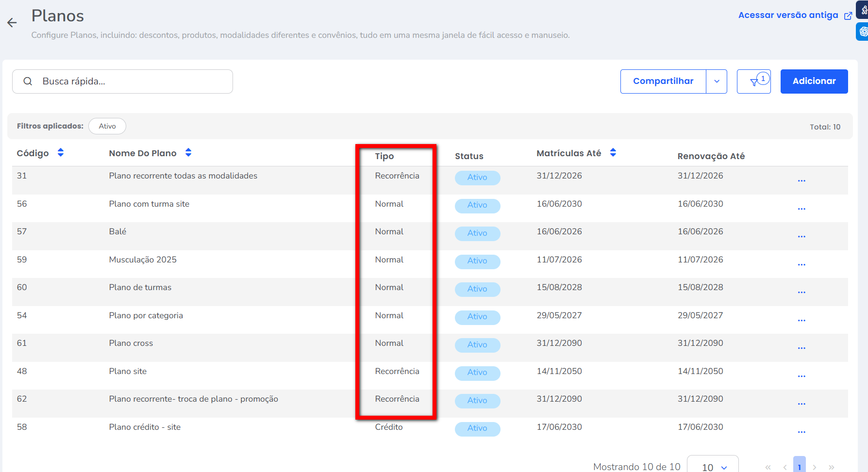Open actions menu for plan 31
This screenshot has height=472, width=868.
coord(801,181)
